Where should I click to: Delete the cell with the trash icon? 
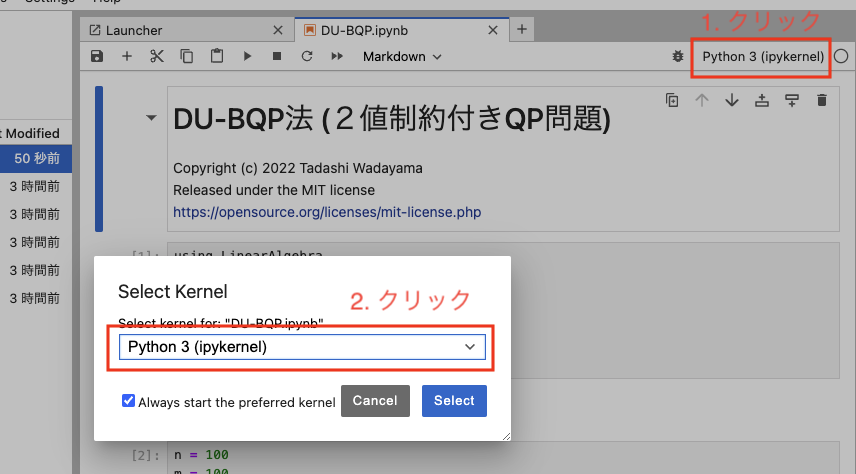822,100
